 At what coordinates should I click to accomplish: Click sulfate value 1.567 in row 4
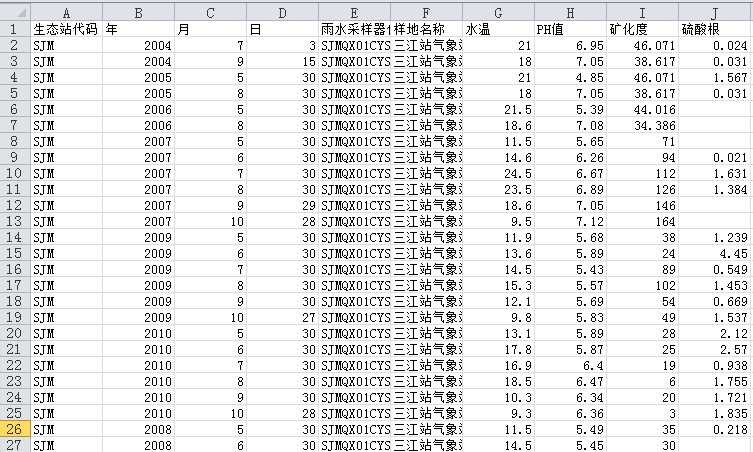716,77
